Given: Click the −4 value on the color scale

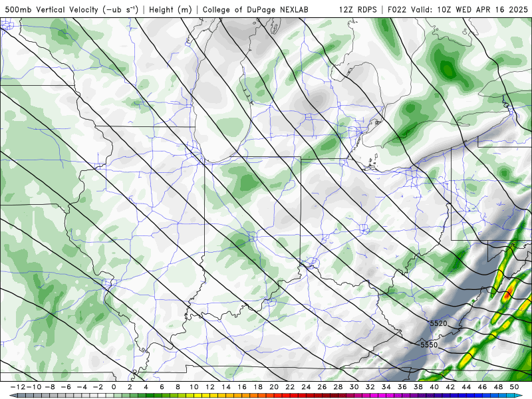Looking at the screenshot, I should [82, 387].
